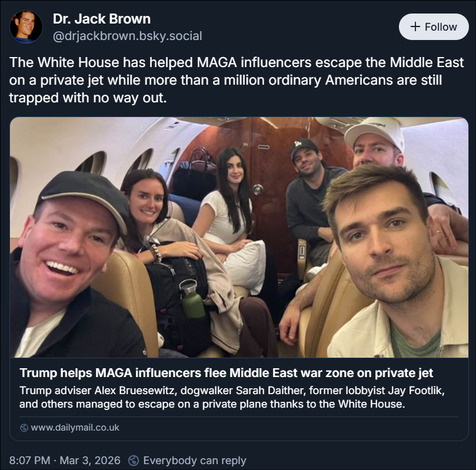Click the white pillow in the photo
476x470 pixels.
click(248, 265)
